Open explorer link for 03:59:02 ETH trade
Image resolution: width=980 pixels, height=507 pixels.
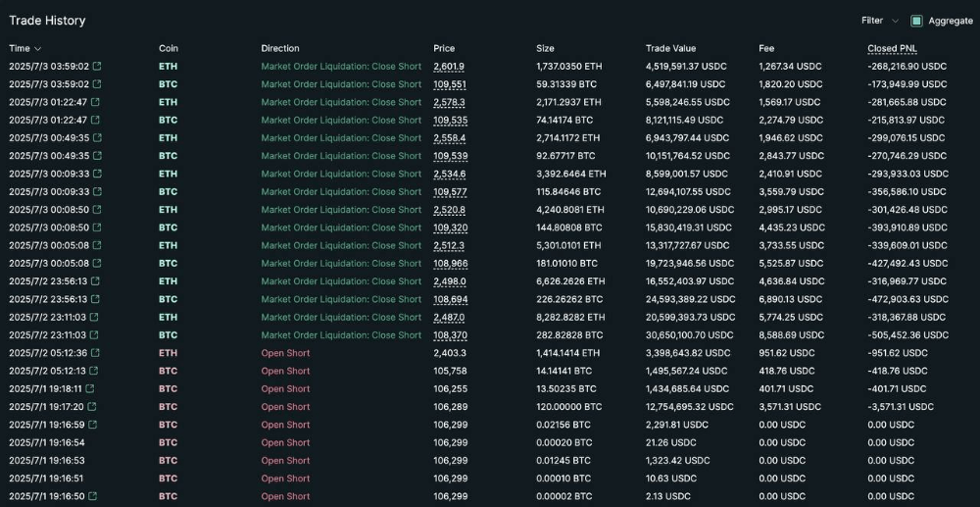click(97, 67)
